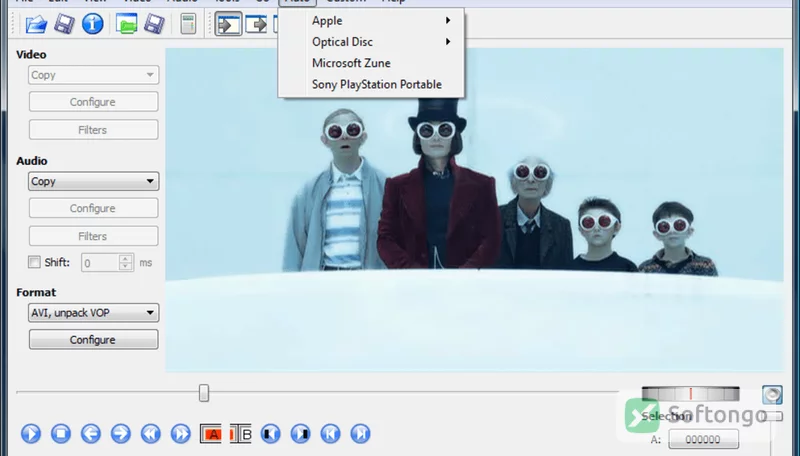800x456 pixels.
Task: Decrease the Shift value with down arrow
Action: (126, 267)
